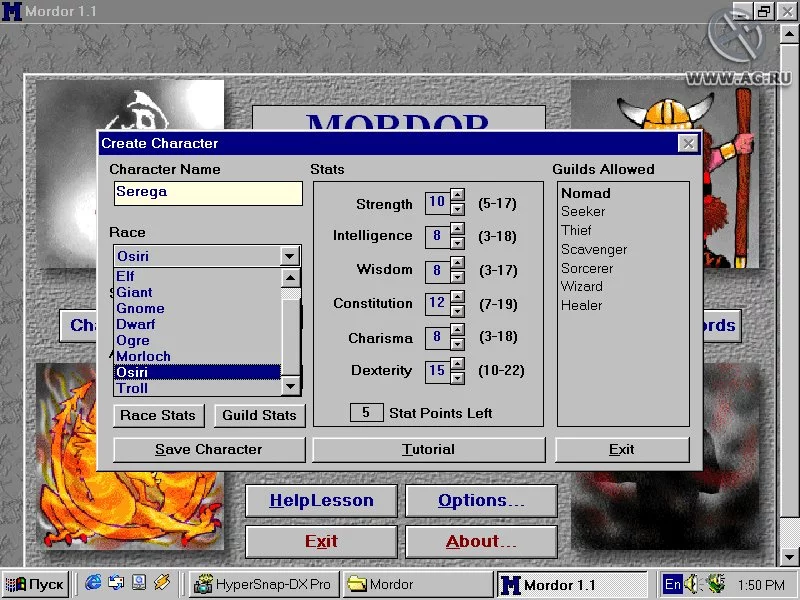Open the Race dropdown arrow
The width and height of the screenshot is (800, 600).
coord(290,256)
